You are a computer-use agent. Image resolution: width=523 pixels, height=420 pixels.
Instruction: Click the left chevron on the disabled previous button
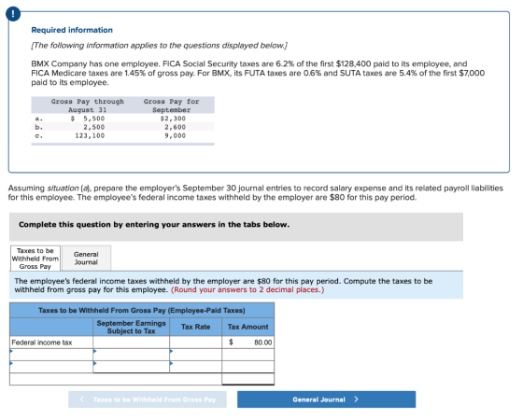click(82, 399)
